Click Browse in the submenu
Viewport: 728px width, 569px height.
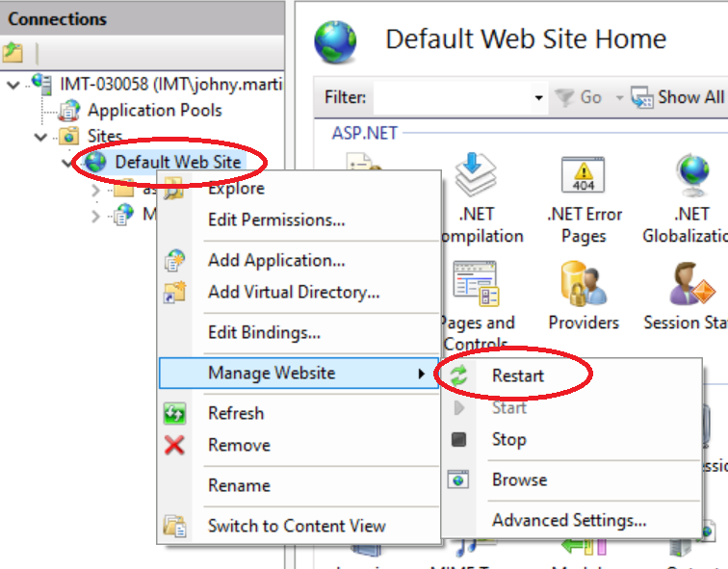(519, 479)
